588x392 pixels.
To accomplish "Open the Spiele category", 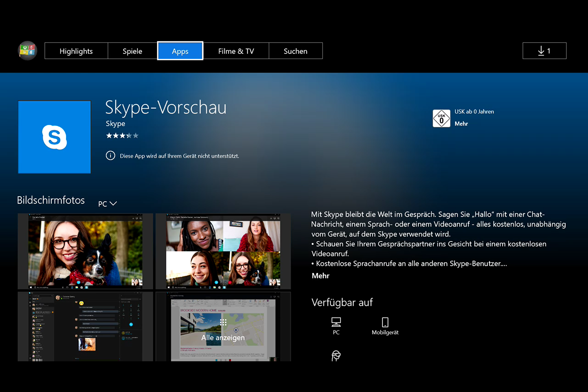I will (x=132, y=51).
